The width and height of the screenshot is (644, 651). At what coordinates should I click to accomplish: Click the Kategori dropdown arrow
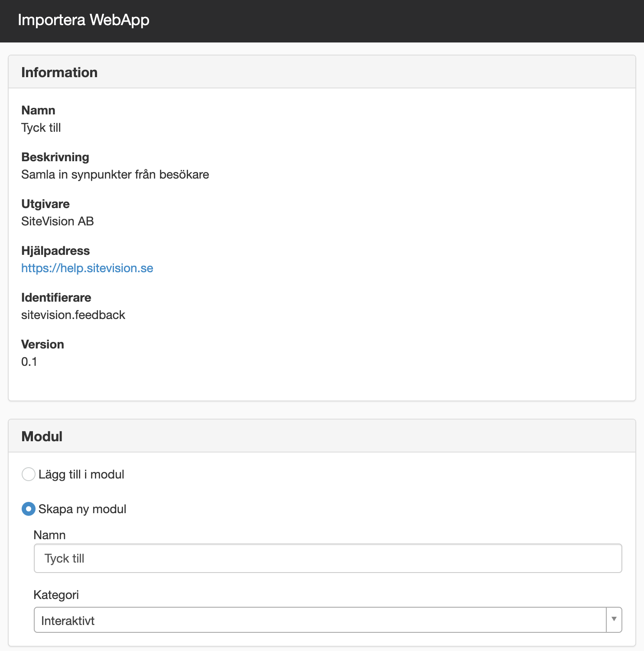coord(614,620)
